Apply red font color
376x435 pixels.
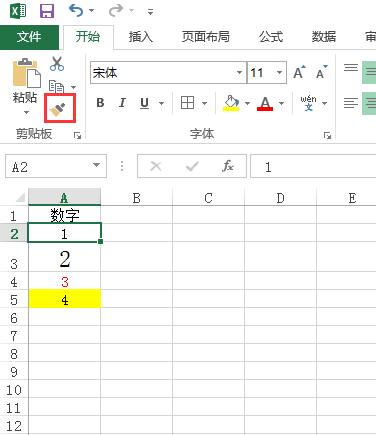coord(265,103)
